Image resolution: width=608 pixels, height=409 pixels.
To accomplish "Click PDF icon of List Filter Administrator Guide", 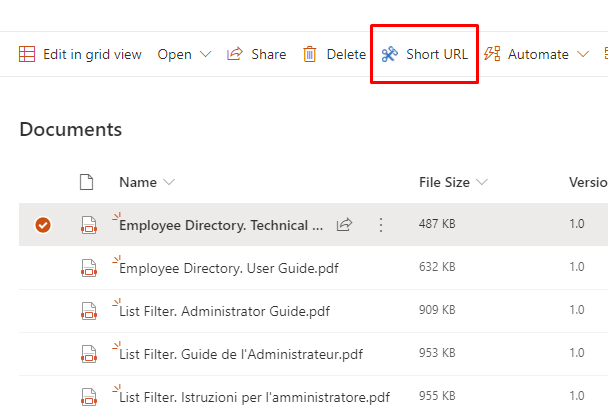I will click(89, 311).
